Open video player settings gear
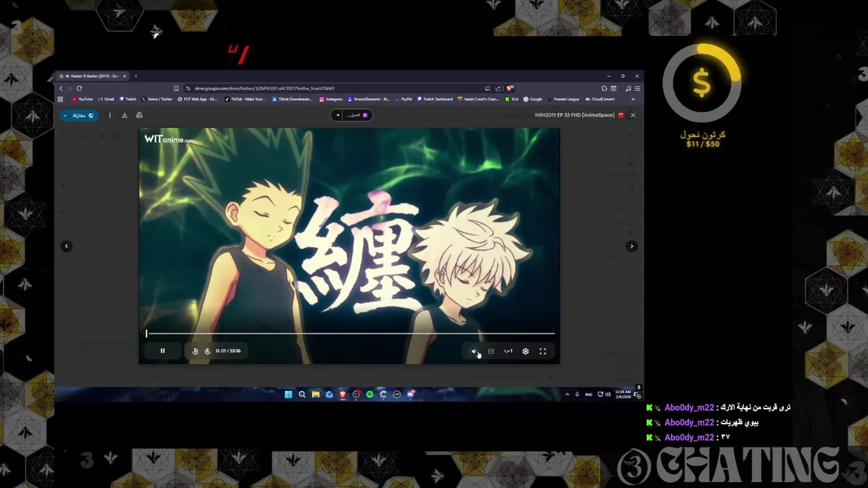Viewport: 868px width, 488px height. tap(526, 351)
